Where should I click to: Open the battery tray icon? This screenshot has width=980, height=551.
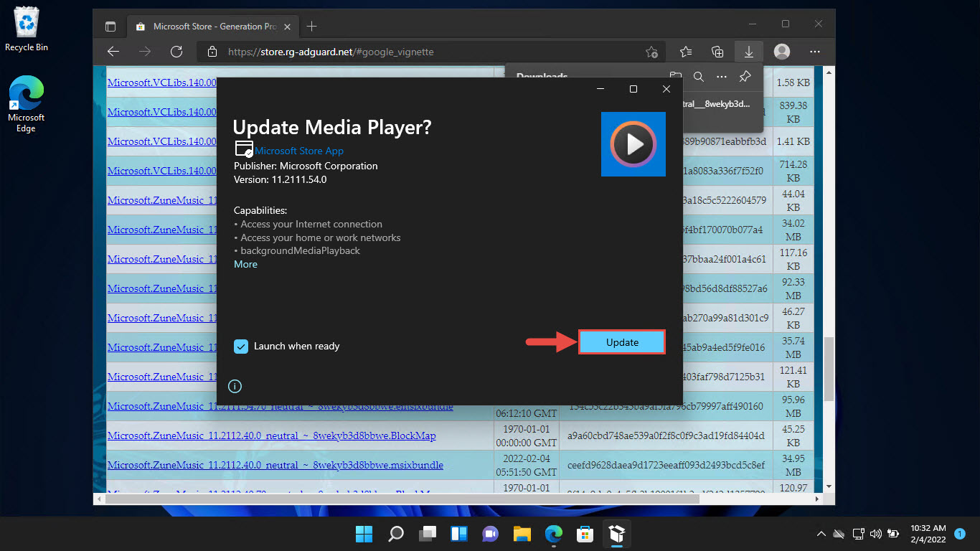click(892, 534)
